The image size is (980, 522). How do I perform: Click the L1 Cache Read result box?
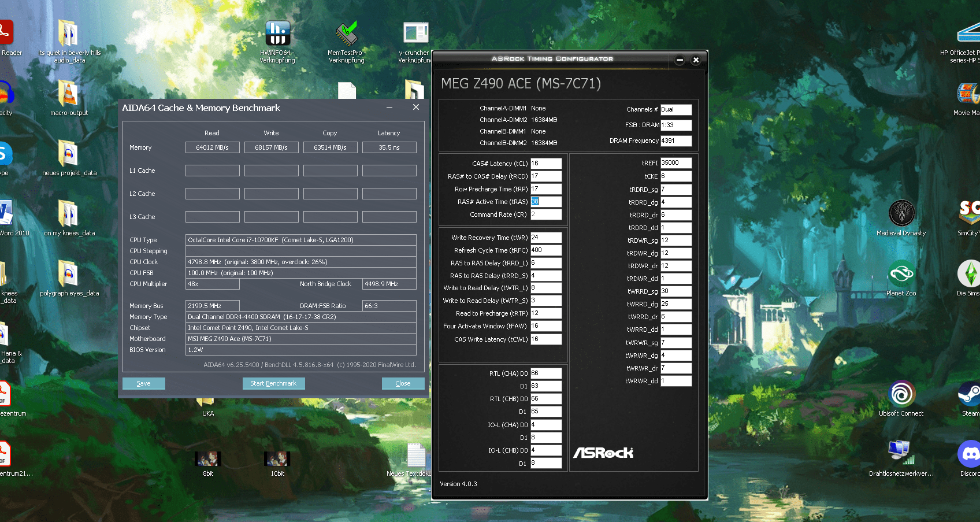click(213, 171)
